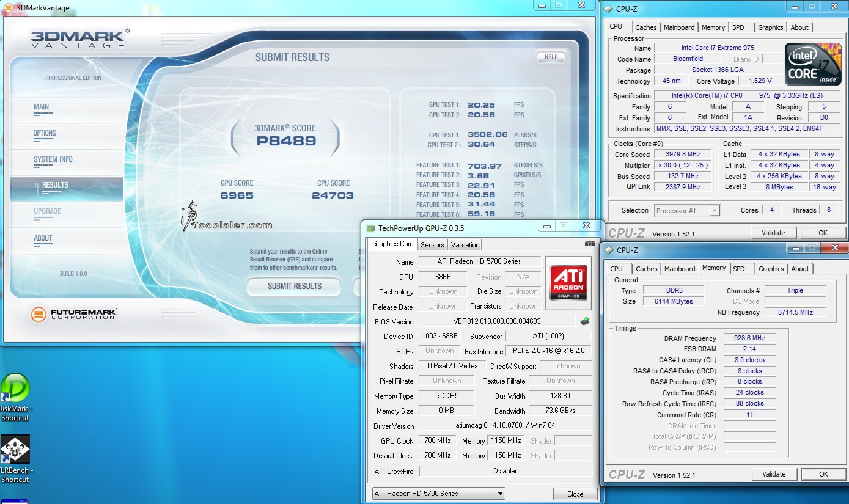849x504 pixels.
Task: Open the SPD tab in upper CPU-Z
Action: tap(738, 27)
